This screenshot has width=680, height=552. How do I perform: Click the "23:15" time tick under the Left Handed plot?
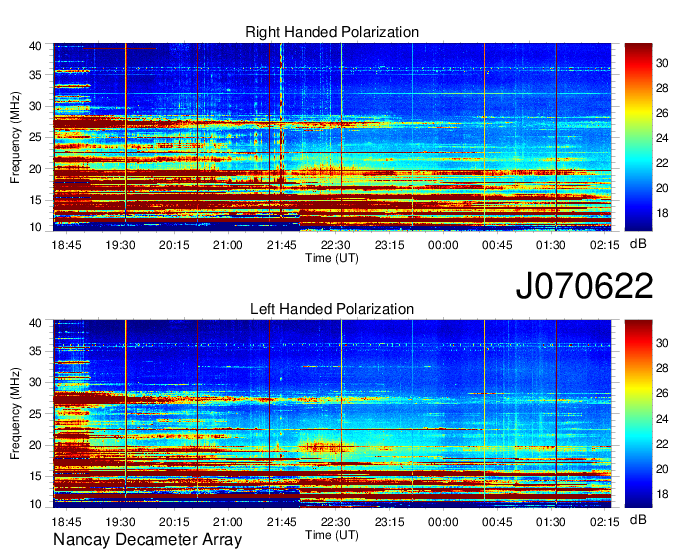[x=389, y=522]
